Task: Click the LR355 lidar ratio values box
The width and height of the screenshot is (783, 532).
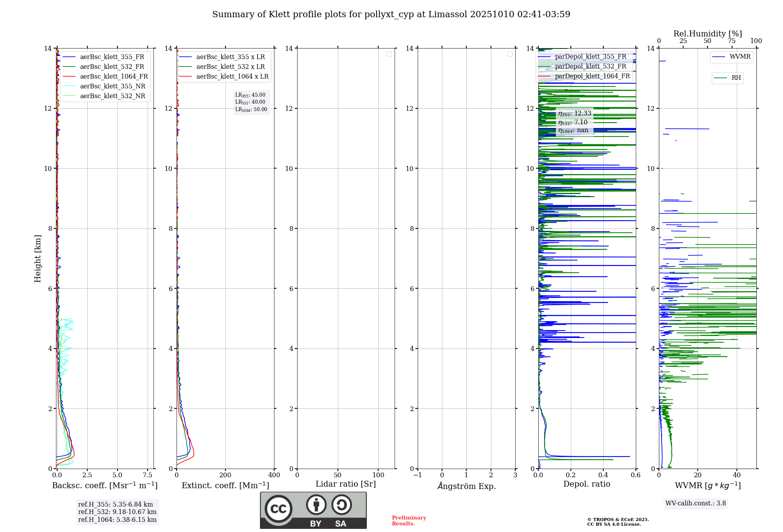Action: point(251,102)
